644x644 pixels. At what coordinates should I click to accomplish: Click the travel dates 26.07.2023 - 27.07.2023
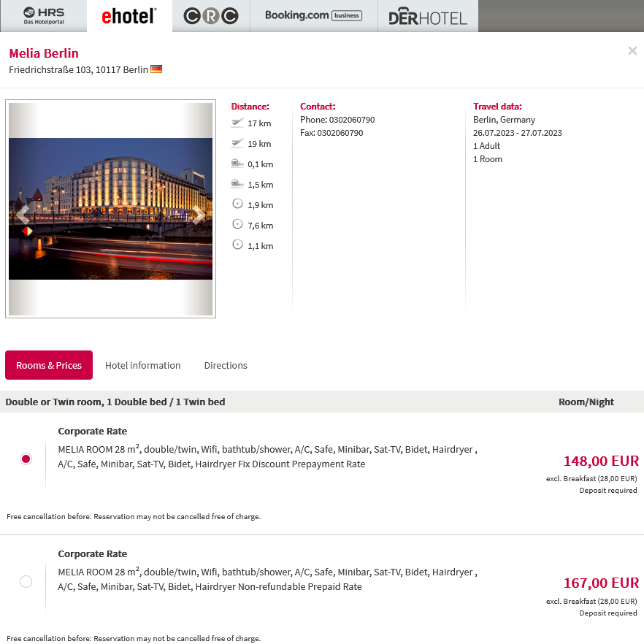pyautogui.click(x=517, y=133)
